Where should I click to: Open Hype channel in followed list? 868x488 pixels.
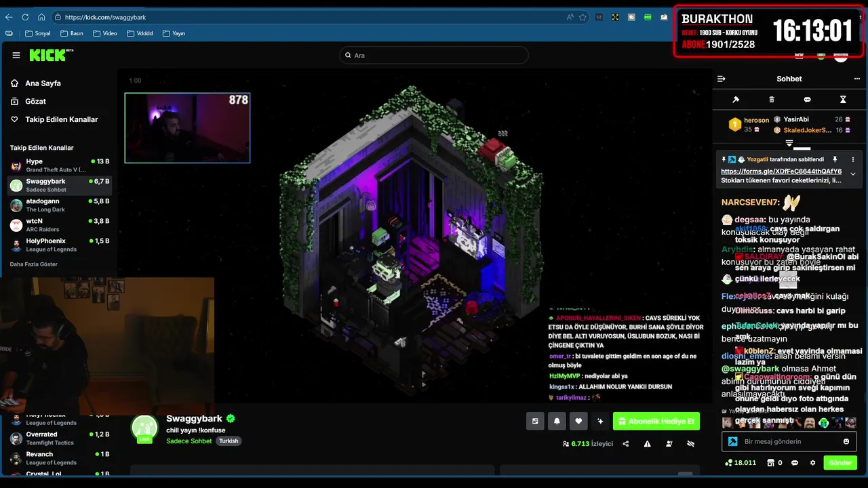click(60, 165)
